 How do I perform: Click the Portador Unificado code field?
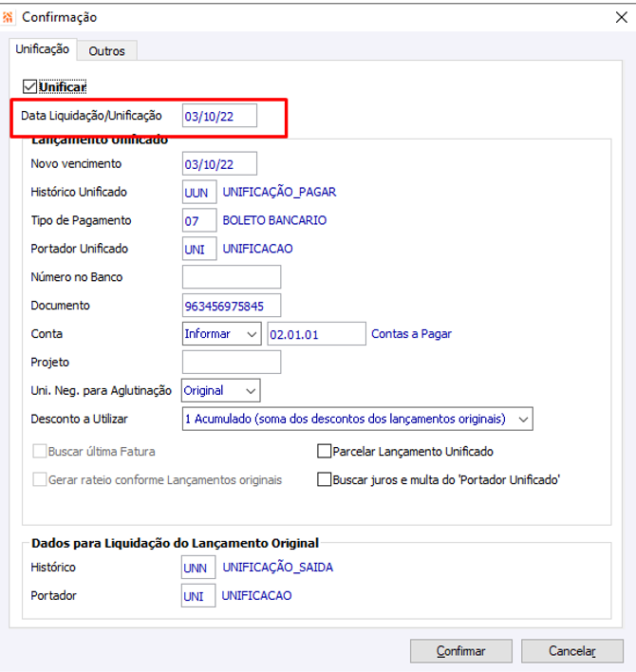(x=199, y=249)
